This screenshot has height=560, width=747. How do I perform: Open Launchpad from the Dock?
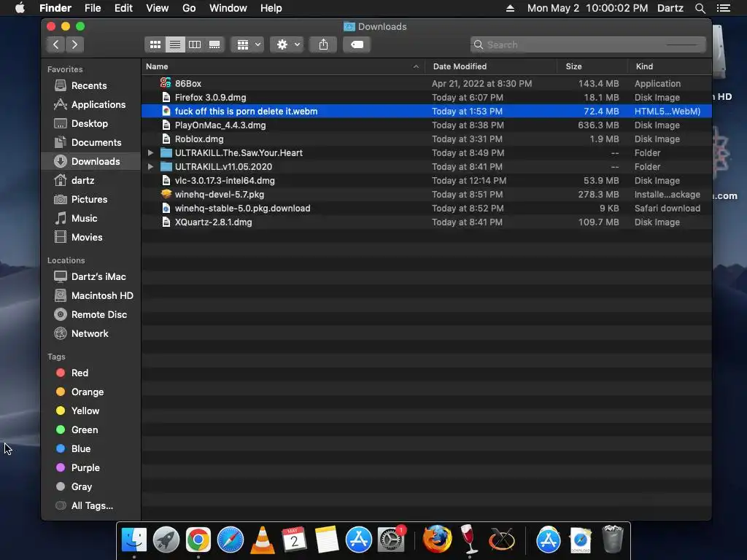(x=166, y=540)
